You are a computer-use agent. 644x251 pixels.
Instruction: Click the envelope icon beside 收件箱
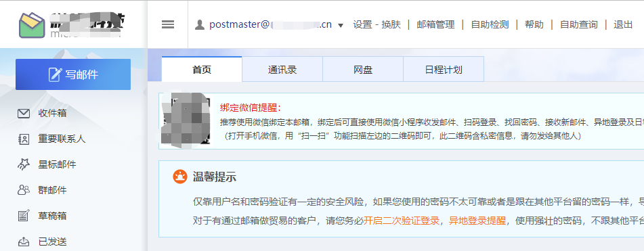pos(24,113)
